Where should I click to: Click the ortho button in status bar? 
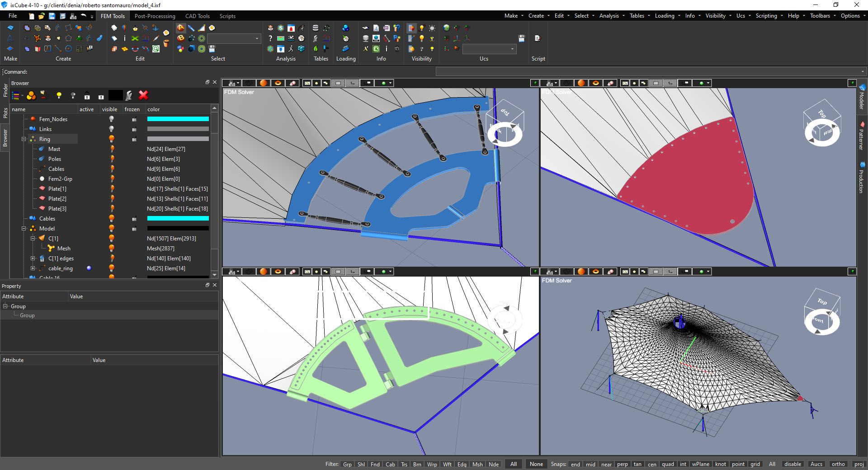(838, 464)
